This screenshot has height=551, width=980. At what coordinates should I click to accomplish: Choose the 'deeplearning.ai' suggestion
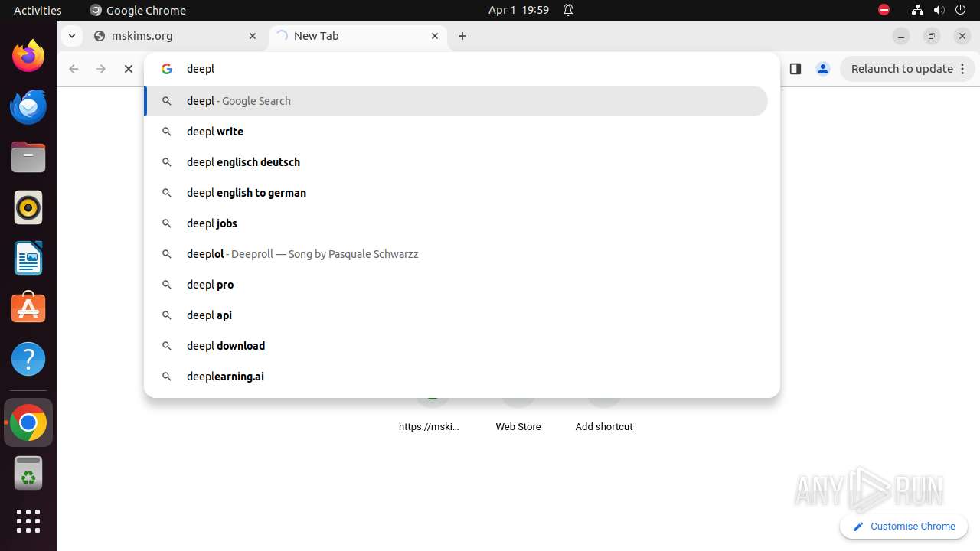tap(456, 377)
